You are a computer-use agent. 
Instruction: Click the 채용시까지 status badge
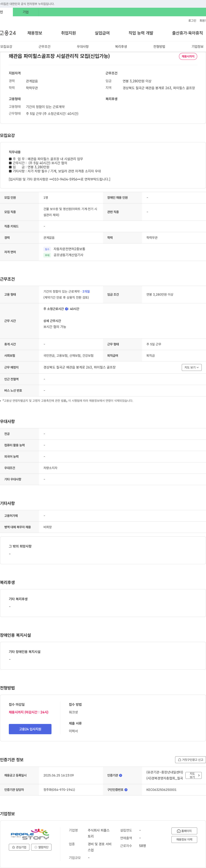pyautogui.click(x=188, y=56)
